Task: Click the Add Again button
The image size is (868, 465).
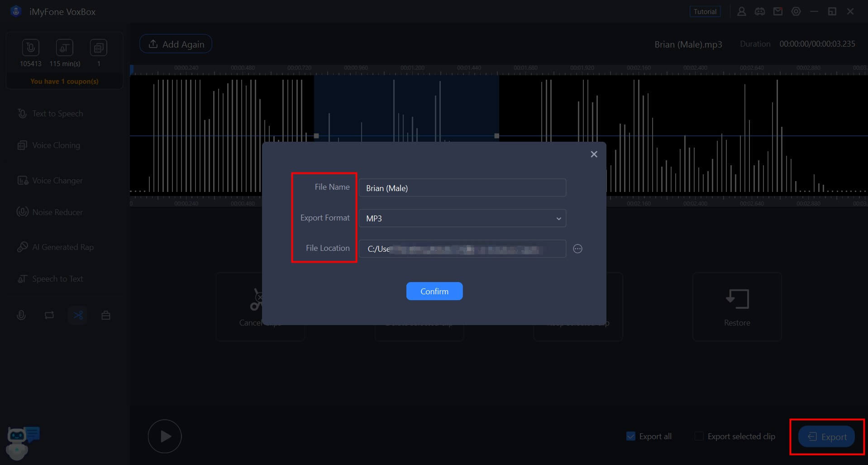Action: point(176,44)
